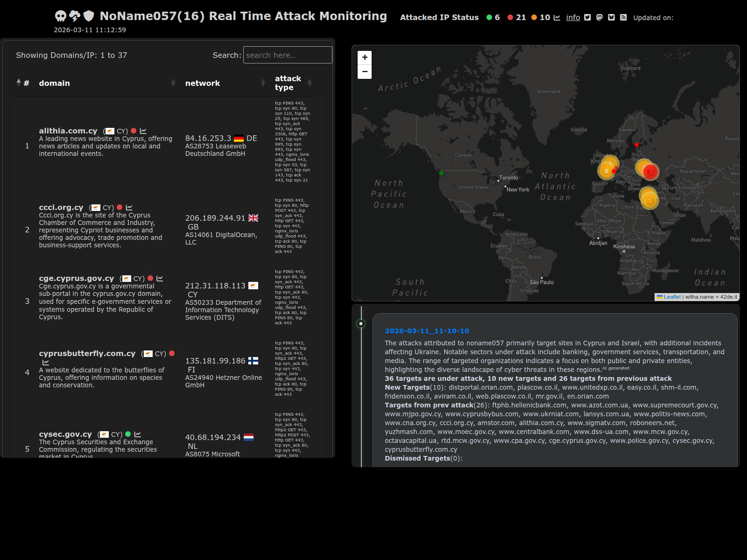Open the RSS feed icon

[623, 17]
